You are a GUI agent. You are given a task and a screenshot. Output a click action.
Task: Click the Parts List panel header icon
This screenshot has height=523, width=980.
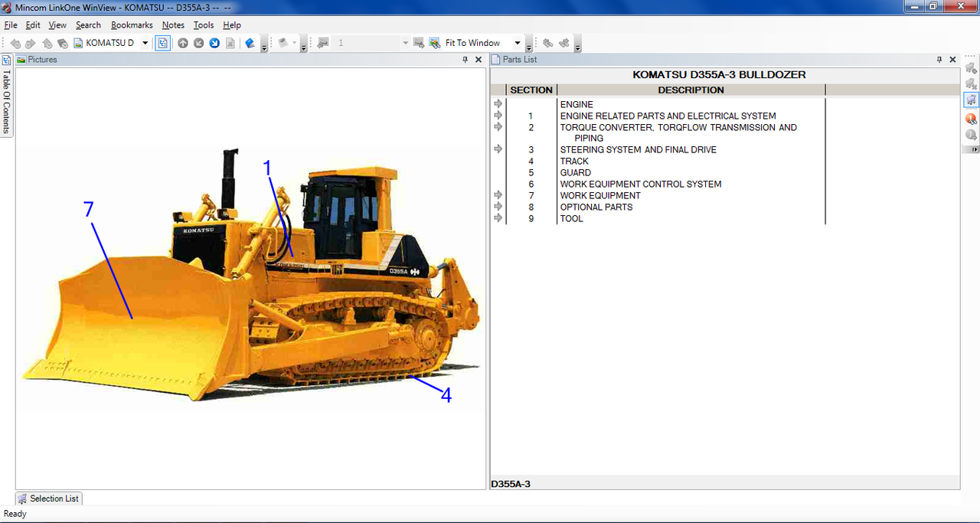[496, 60]
